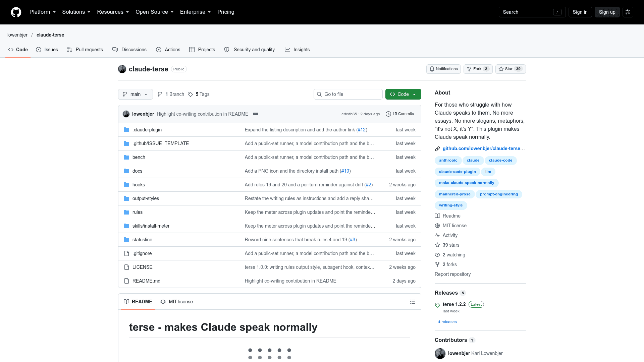644x362 pixels.
Task: Click the 5 Tags icon
Action: 190,94
